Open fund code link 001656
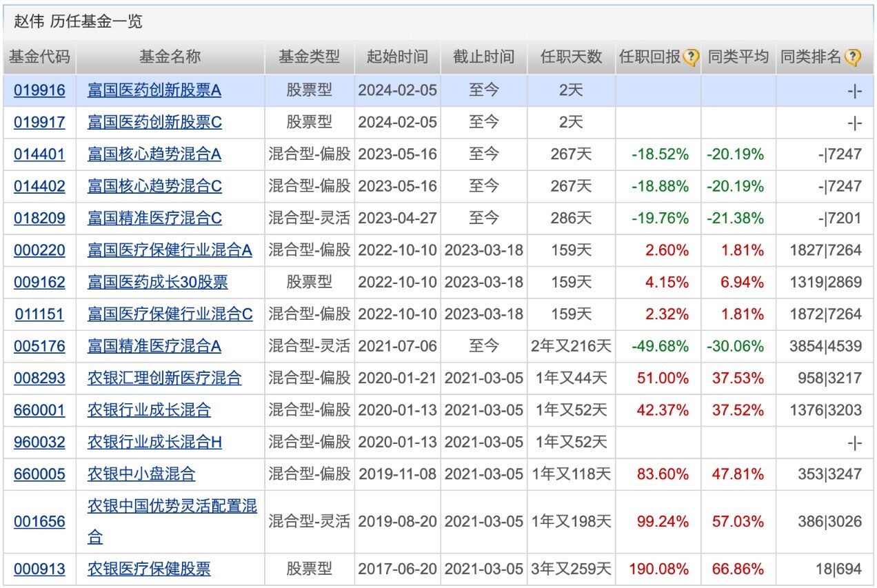The height and width of the screenshot is (588, 877). [39, 522]
